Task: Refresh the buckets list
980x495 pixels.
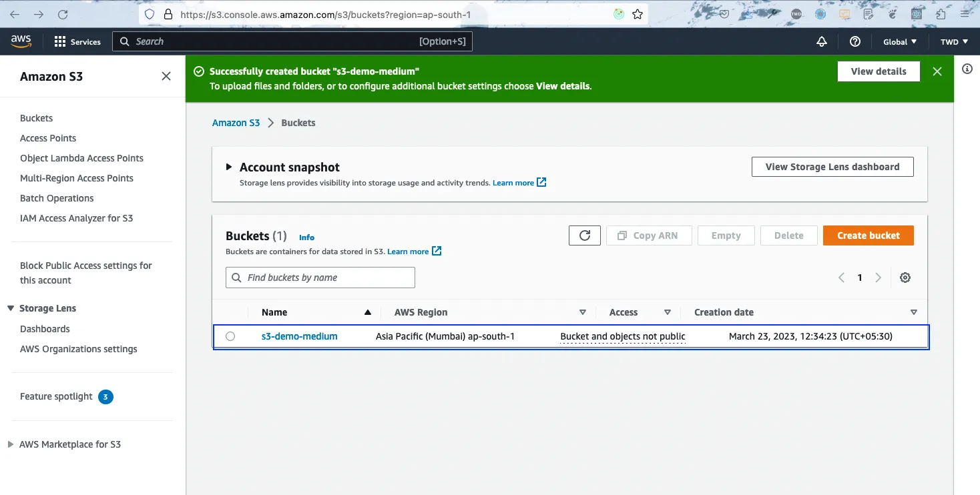Action: [585, 235]
